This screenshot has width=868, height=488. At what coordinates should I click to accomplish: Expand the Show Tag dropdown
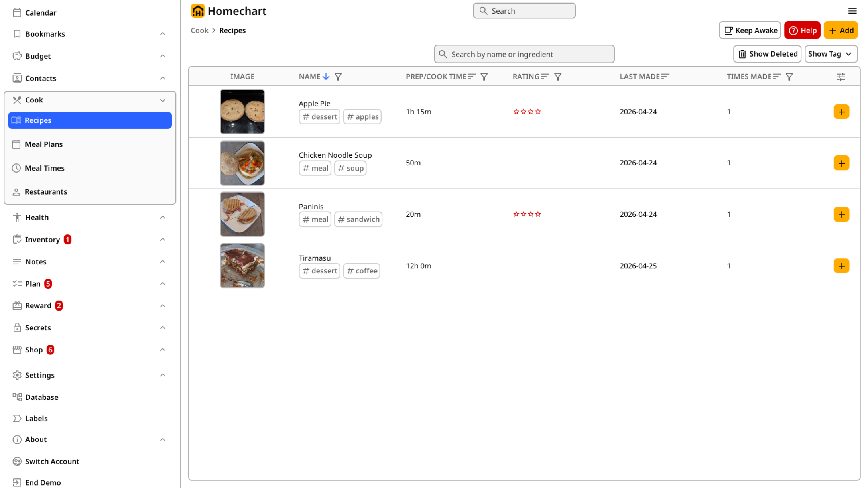coord(831,54)
